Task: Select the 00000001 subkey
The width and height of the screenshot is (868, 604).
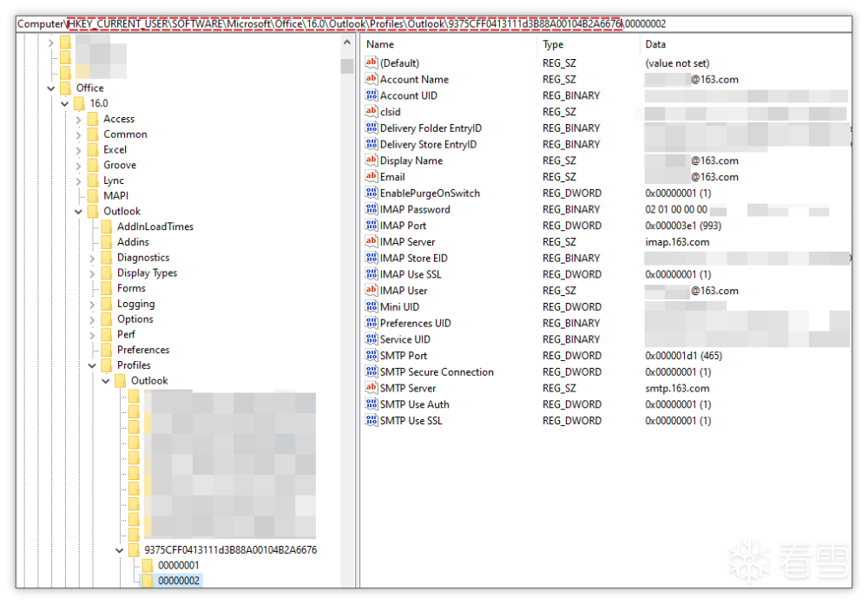Action: (178, 566)
